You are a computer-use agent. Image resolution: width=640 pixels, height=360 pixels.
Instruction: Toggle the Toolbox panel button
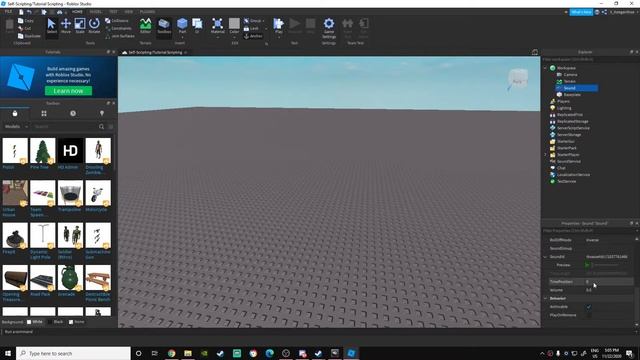click(x=164, y=27)
